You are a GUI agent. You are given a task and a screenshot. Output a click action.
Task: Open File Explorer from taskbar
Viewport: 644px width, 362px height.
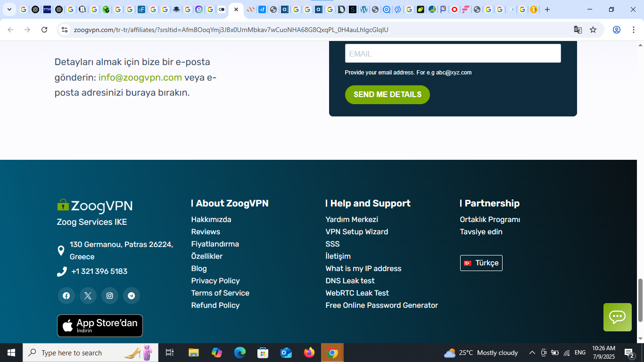pos(193,353)
